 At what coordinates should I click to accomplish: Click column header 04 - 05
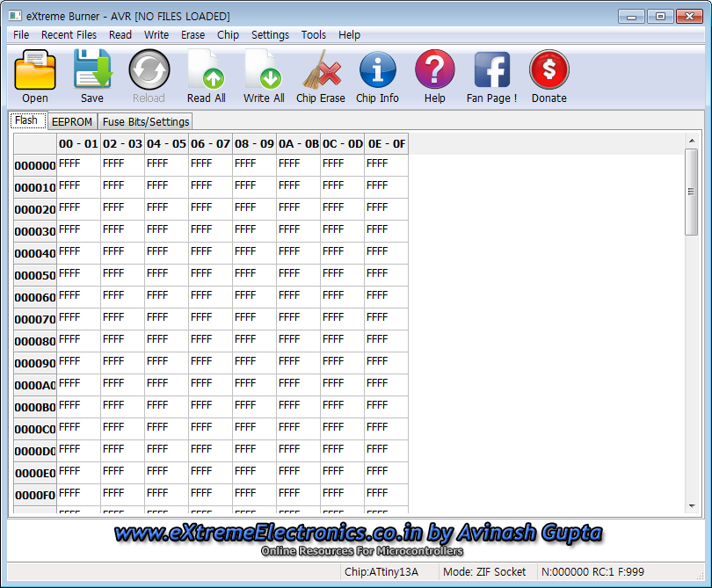pos(167,144)
